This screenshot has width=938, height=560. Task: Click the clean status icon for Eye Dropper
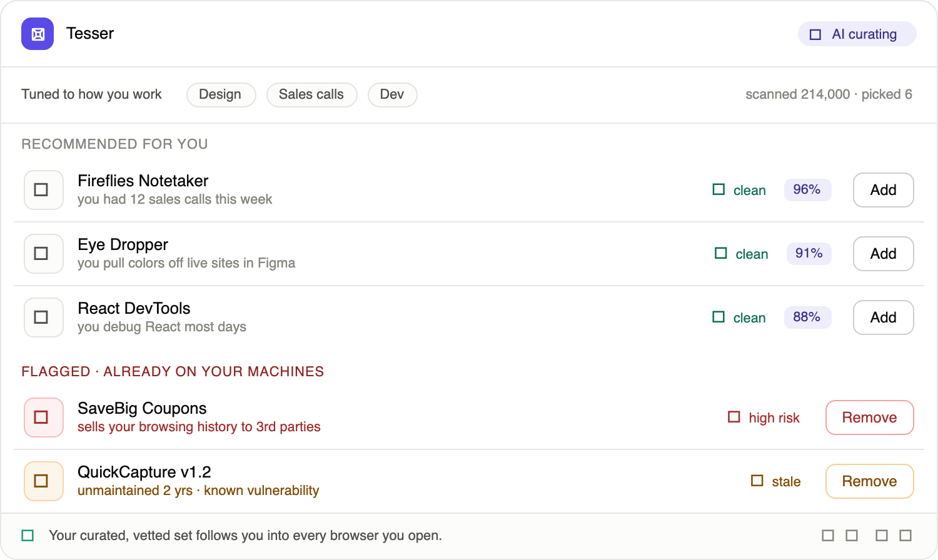[x=721, y=253]
